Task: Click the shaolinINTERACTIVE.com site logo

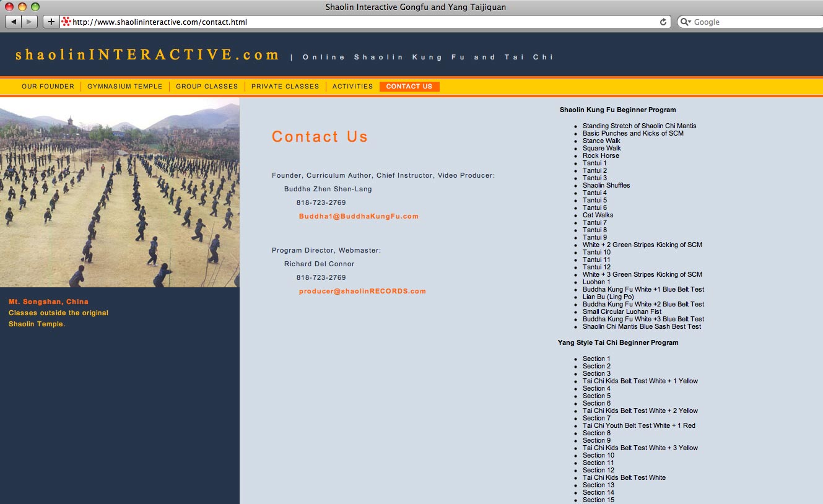Action: (147, 55)
